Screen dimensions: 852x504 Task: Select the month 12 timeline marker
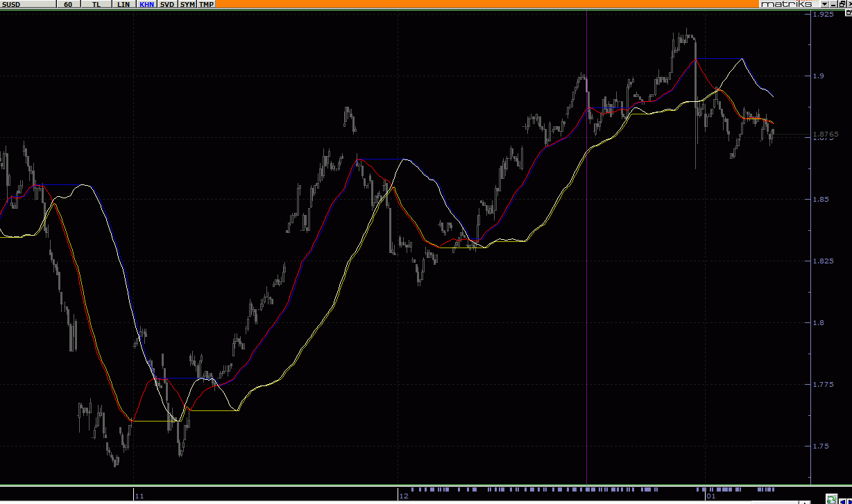click(x=404, y=496)
